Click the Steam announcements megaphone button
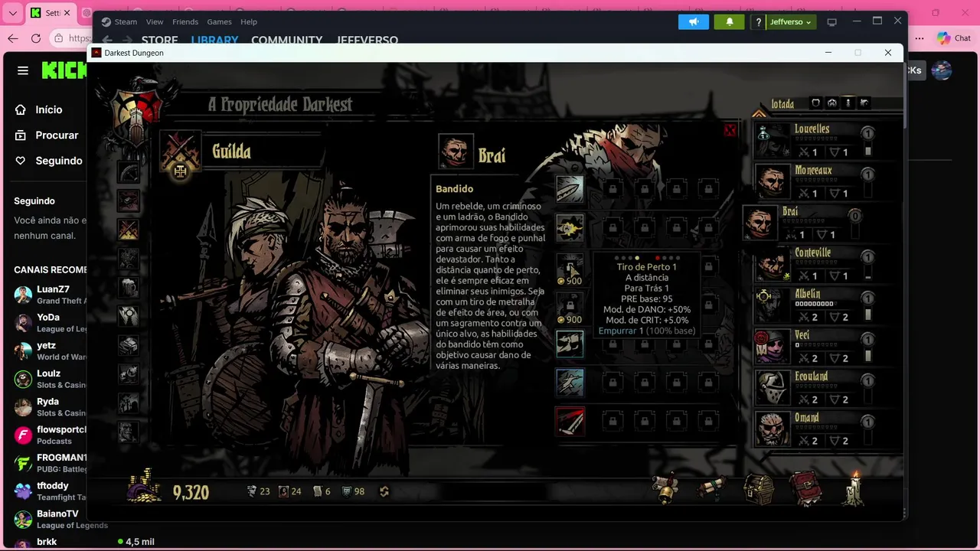Viewport: 980px width, 551px height. (x=694, y=21)
